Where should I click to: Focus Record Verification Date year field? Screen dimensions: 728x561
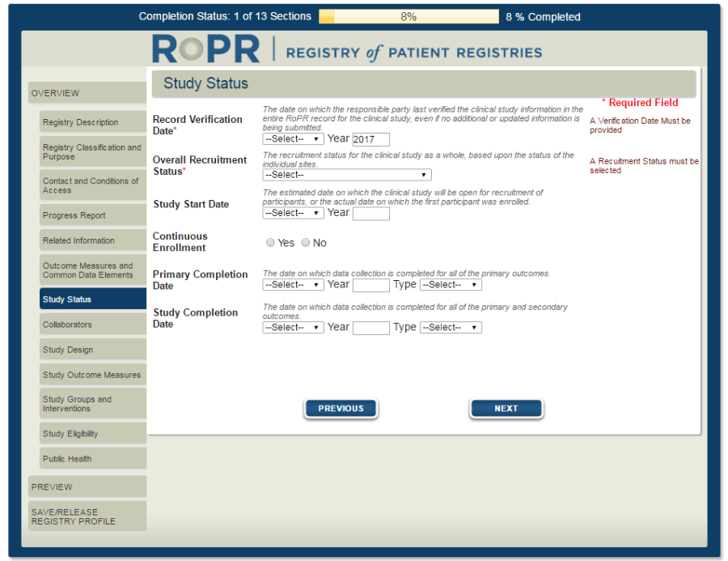[x=371, y=139]
